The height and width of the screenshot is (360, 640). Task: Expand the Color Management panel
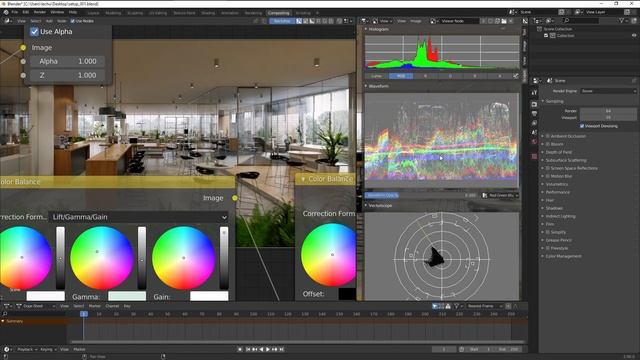542,256
